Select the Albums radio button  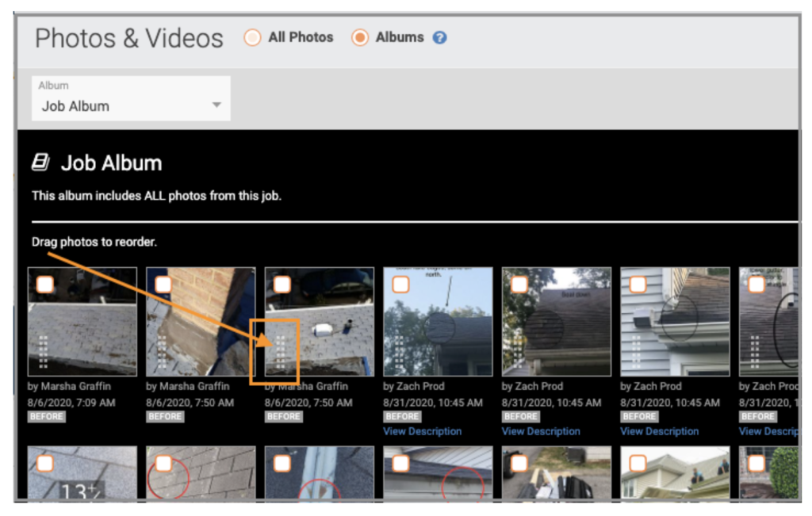[x=360, y=37]
